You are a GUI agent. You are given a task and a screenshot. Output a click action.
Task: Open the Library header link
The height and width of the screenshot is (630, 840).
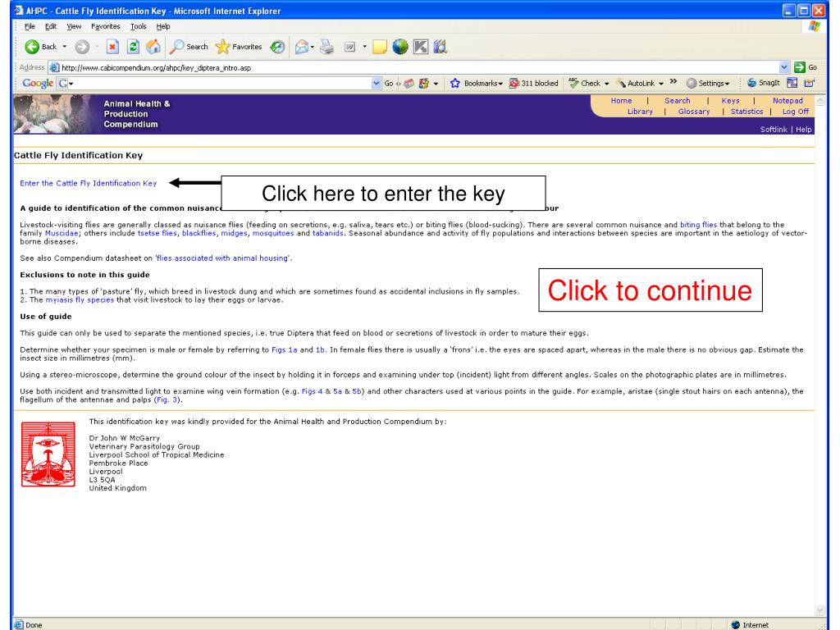[640, 112]
